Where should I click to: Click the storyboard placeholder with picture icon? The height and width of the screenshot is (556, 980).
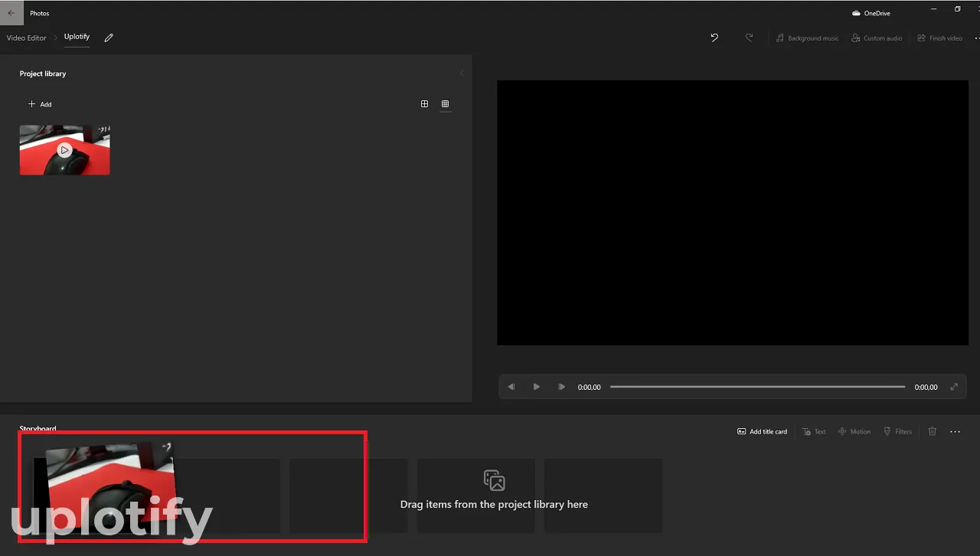click(475, 495)
